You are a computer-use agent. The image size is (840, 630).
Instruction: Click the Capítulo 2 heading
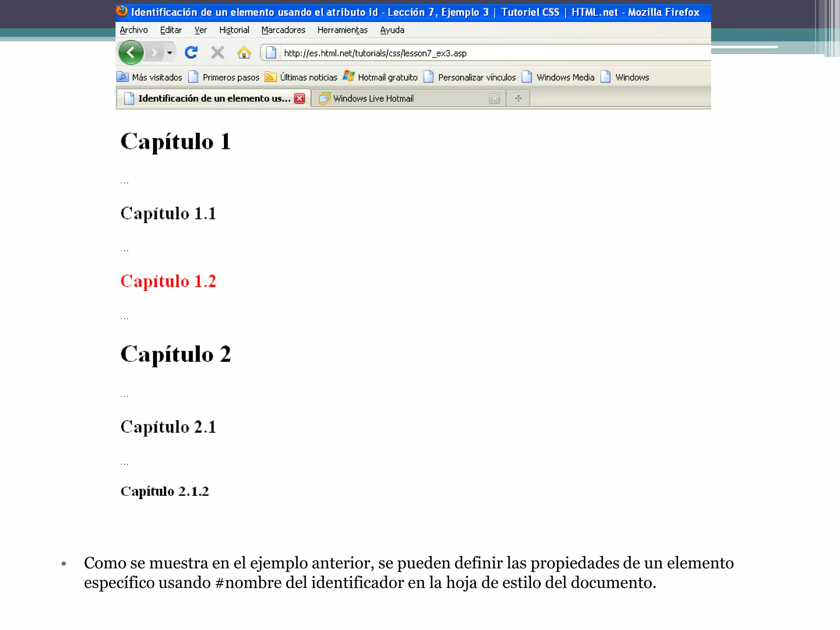[176, 354]
